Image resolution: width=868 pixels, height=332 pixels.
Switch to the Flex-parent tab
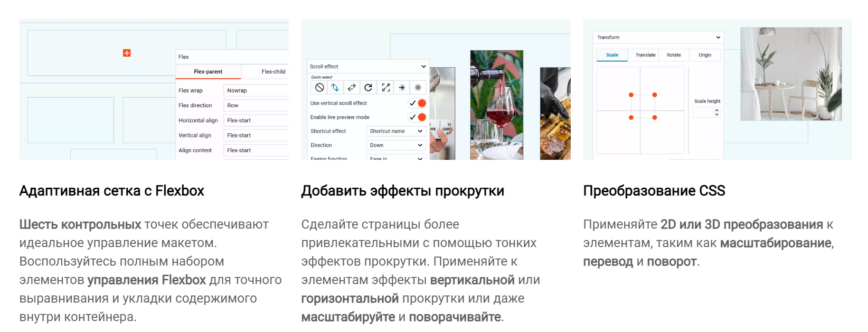[x=208, y=72]
